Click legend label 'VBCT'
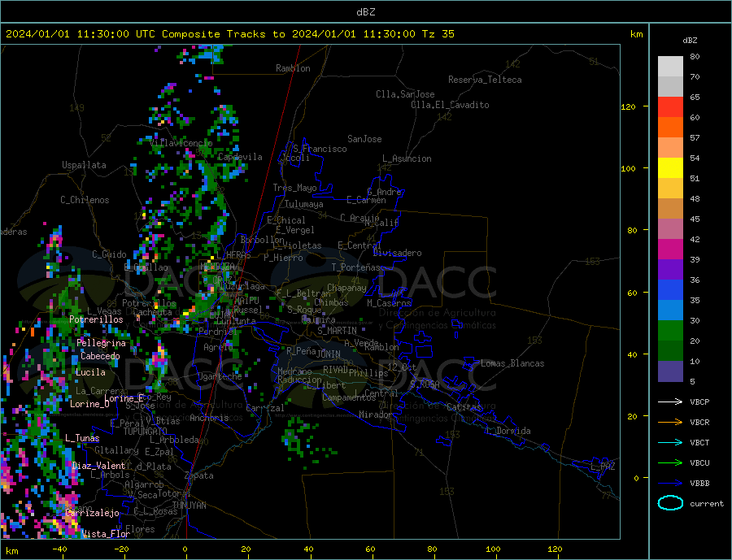The image size is (732, 560). click(699, 442)
